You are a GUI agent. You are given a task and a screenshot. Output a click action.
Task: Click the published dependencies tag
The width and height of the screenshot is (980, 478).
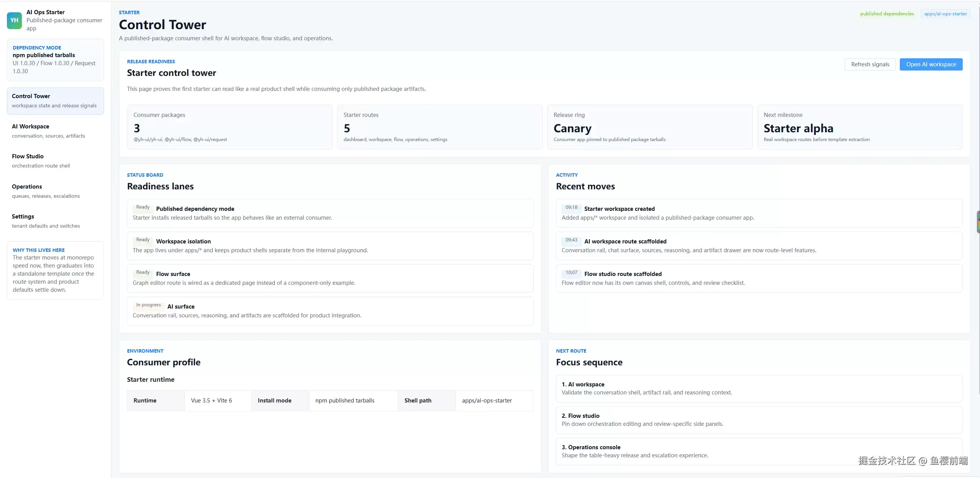[887, 14]
